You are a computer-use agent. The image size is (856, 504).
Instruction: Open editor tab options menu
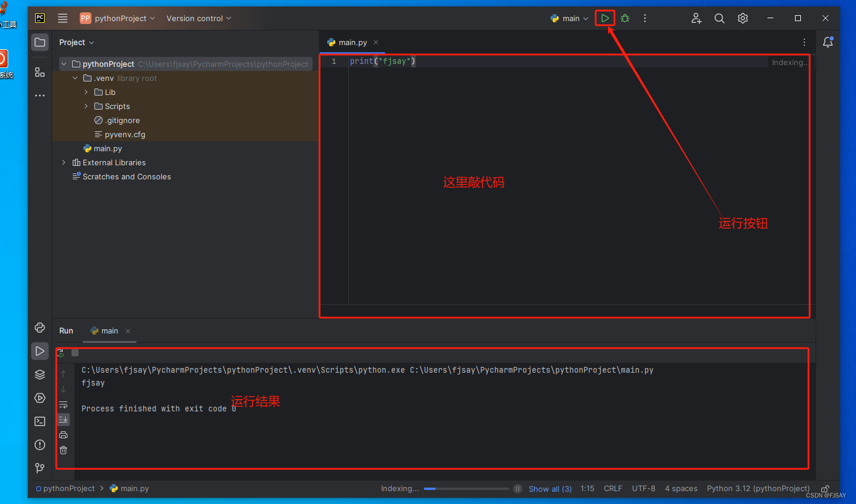point(804,42)
